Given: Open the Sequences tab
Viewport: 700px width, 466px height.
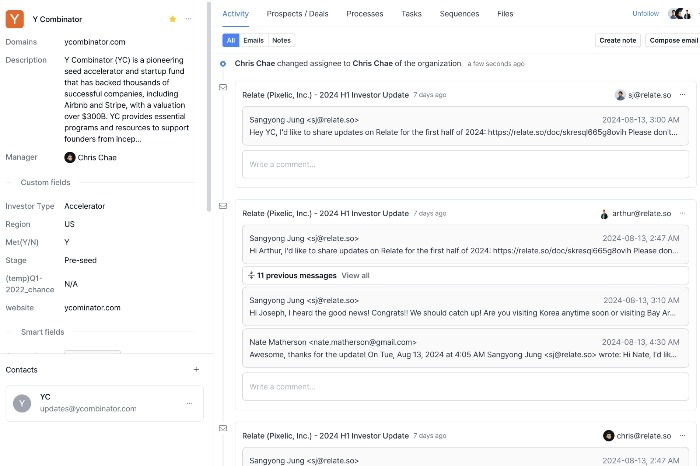Looking at the screenshot, I should [459, 14].
